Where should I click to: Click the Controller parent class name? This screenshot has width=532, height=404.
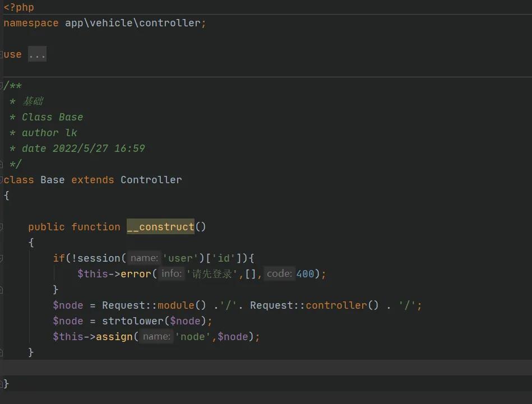pos(151,179)
